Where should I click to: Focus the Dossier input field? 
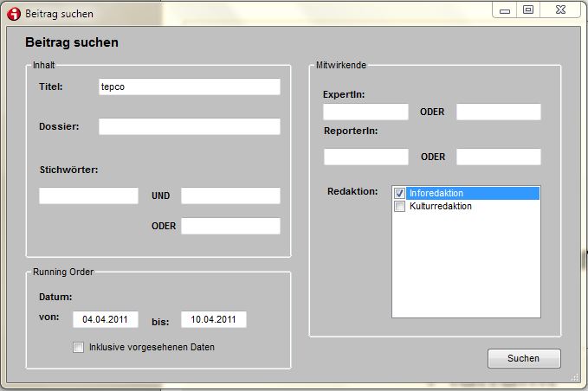point(190,126)
